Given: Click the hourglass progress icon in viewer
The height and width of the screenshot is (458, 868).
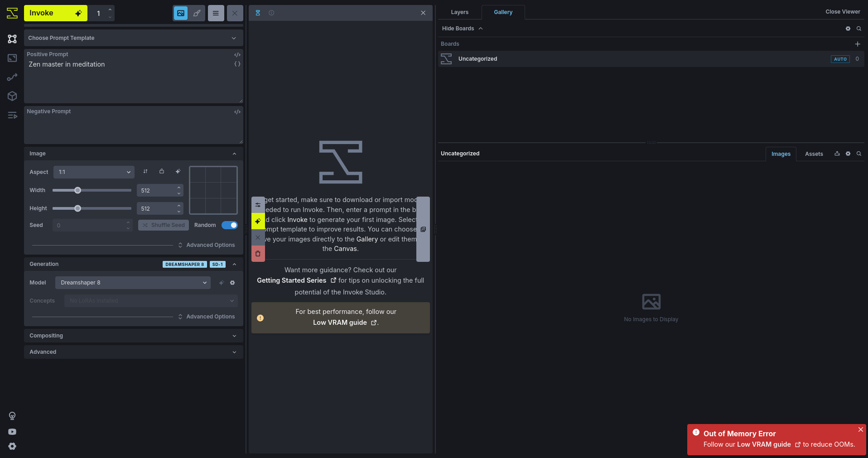Looking at the screenshot, I should pyautogui.click(x=258, y=13).
